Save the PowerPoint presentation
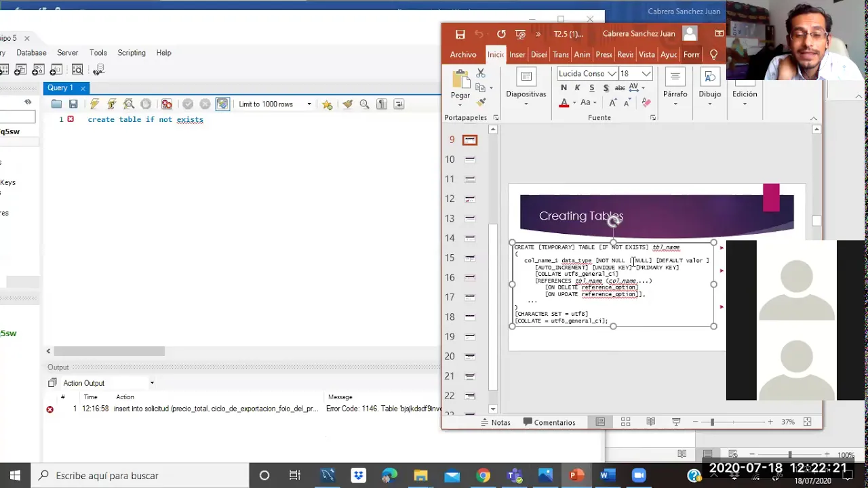868x488 pixels. point(460,34)
